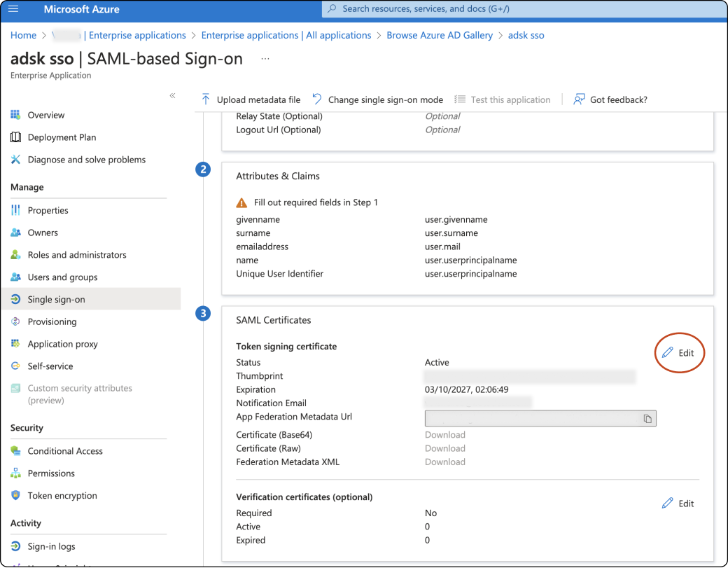Open the hamburger portal menu
Viewport: 728px width, 568px height.
[13, 9]
